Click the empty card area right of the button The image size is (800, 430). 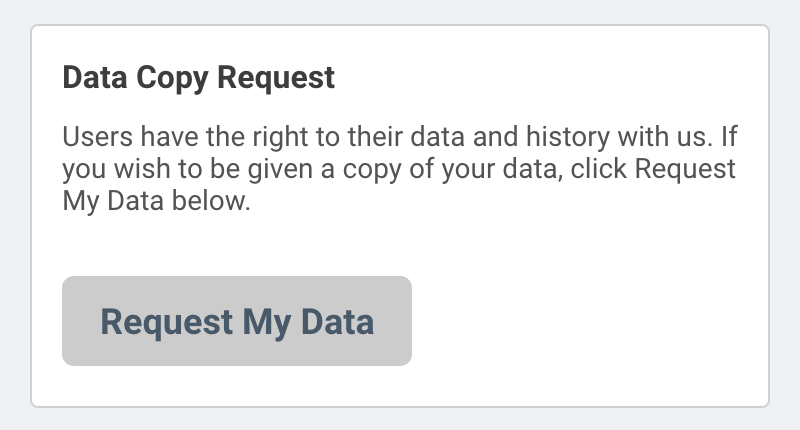point(590,322)
